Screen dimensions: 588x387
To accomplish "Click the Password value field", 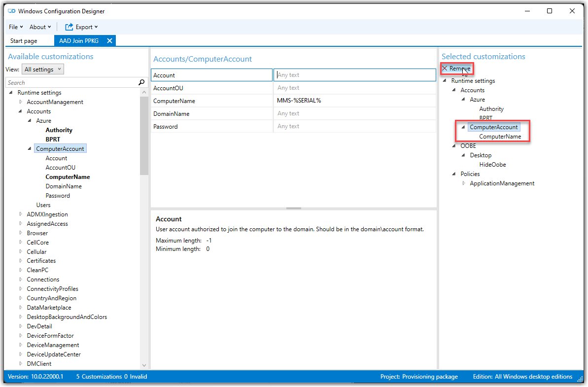I will (355, 126).
